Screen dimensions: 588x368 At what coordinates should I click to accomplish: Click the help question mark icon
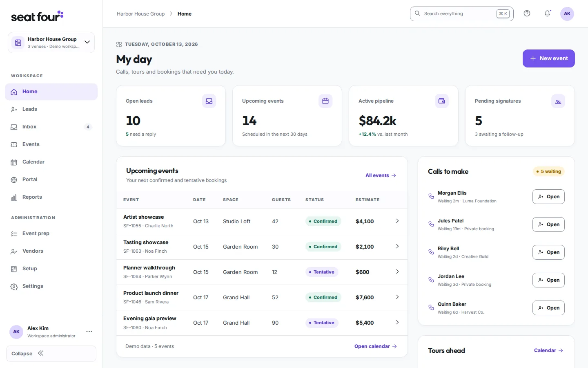[527, 13]
